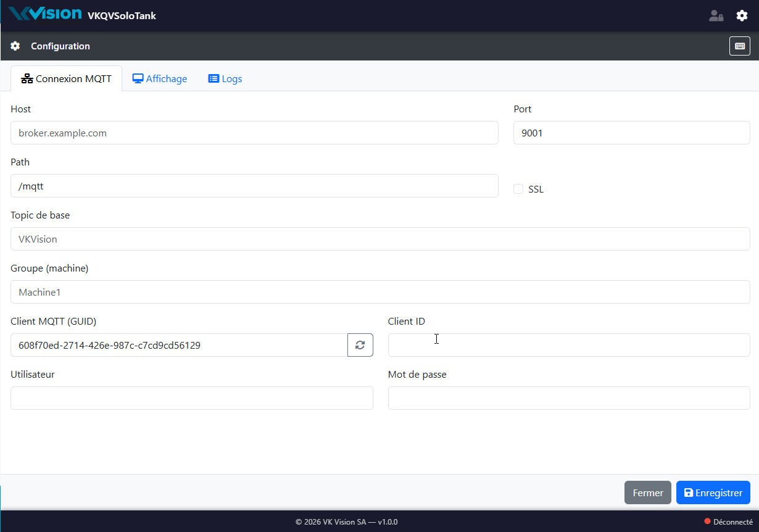Regenerate the Client MQTT GUID
The height and width of the screenshot is (532, 759).
point(360,345)
